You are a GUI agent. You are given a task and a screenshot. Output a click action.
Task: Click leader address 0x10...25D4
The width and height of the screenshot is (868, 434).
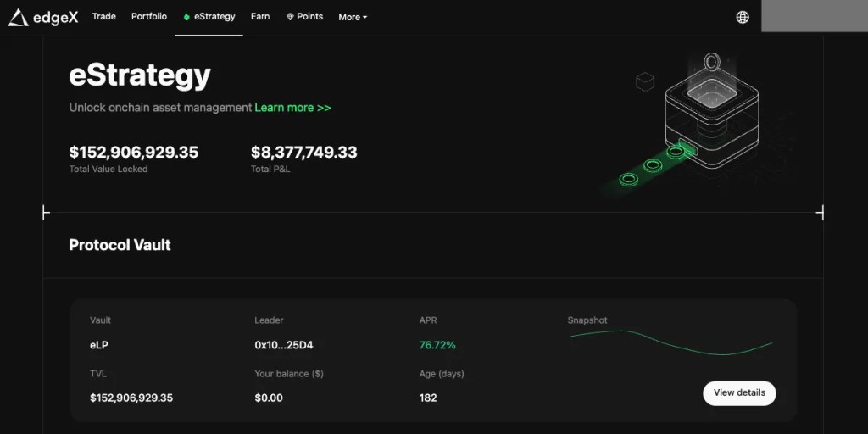284,345
